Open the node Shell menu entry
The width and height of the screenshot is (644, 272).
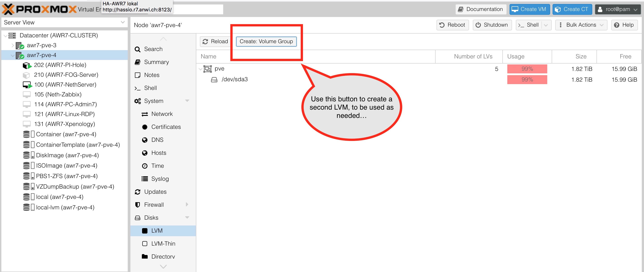(x=163, y=88)
